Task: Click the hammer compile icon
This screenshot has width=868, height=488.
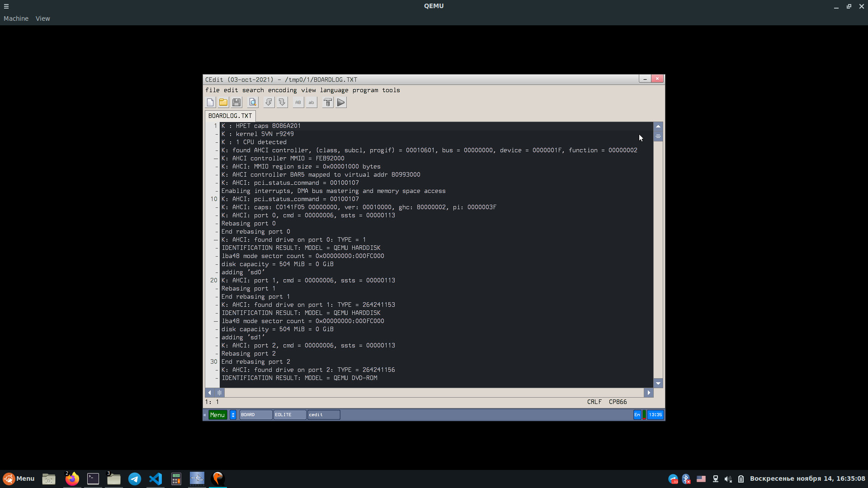Action: click(328, 103)
